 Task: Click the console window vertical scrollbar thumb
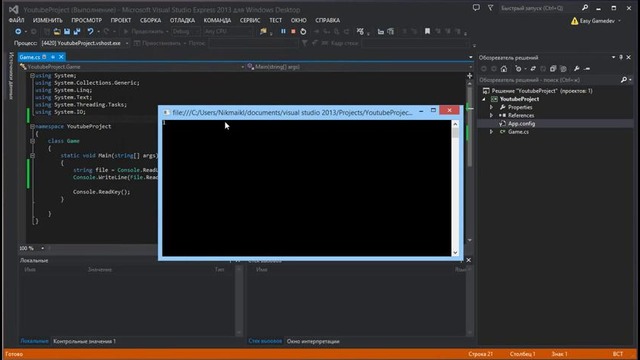[455, 133]
